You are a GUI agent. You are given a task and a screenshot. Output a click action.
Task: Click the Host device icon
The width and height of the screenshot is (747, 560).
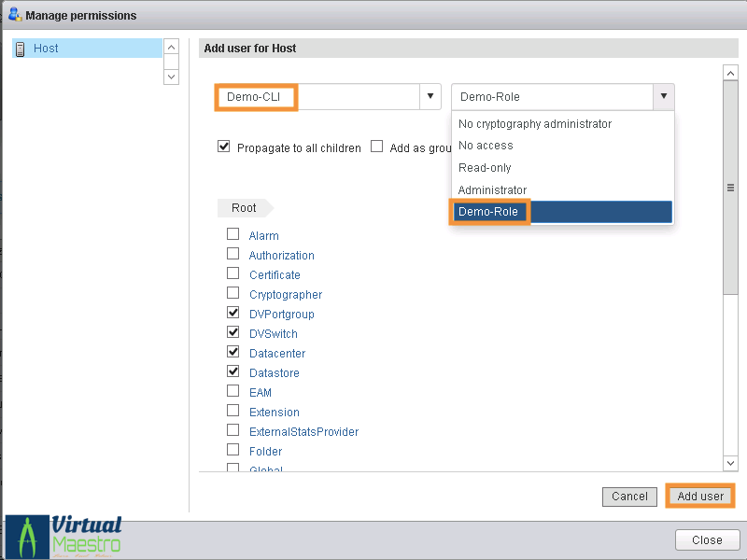(x=20, y=49)
